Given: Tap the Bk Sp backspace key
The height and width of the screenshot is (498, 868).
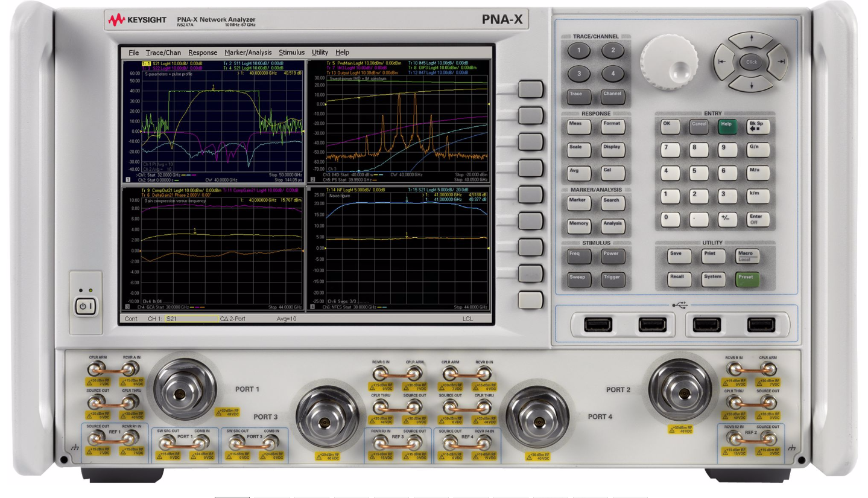Looking at the screenshot, I should [x=758, y=127].
